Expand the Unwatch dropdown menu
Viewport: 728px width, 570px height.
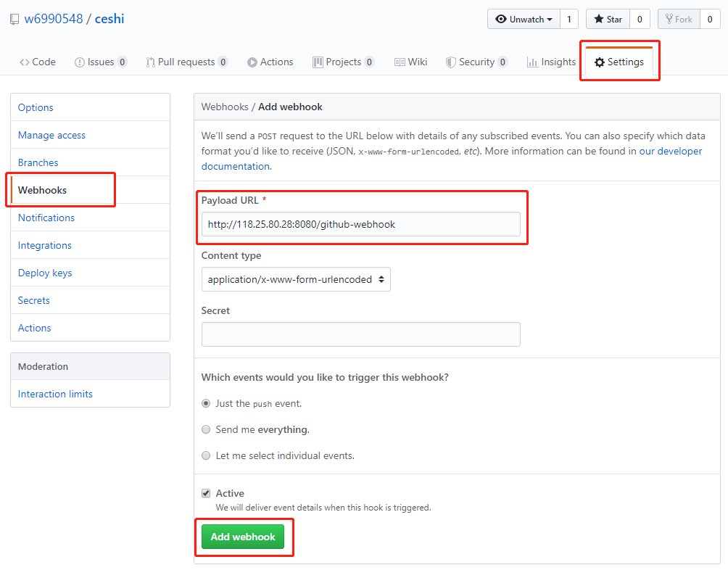point(523,20)
